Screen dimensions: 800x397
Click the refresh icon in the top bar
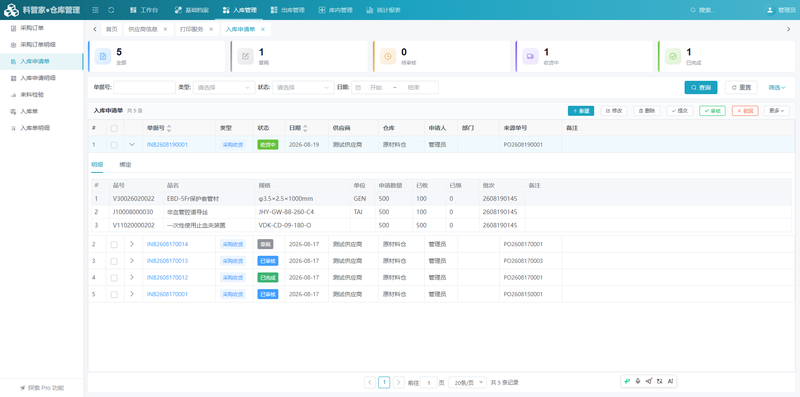click(111, 10)
